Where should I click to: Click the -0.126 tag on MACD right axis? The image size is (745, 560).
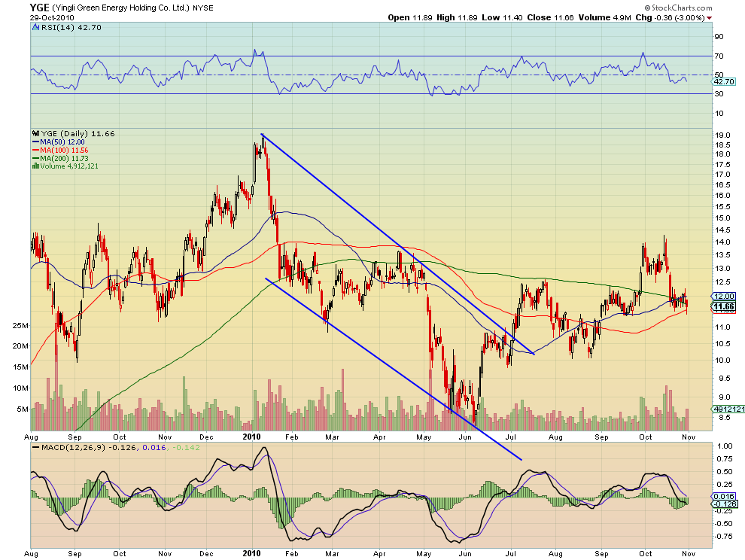(724, 504)
